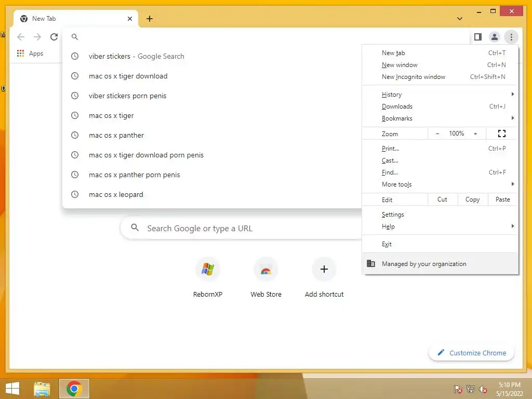Screen dimensions: 532x399
Task: Close the New Tab tab
Action: pyautogui.click(x=129, y=19)
